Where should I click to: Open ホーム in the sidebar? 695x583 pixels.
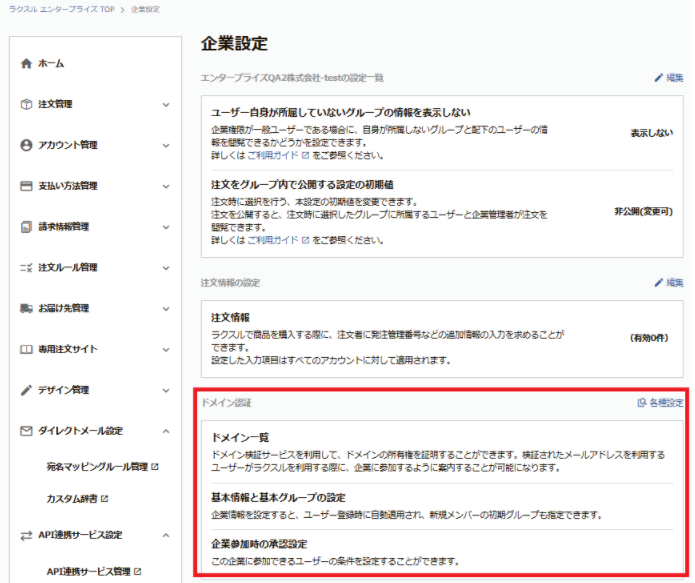51,63
